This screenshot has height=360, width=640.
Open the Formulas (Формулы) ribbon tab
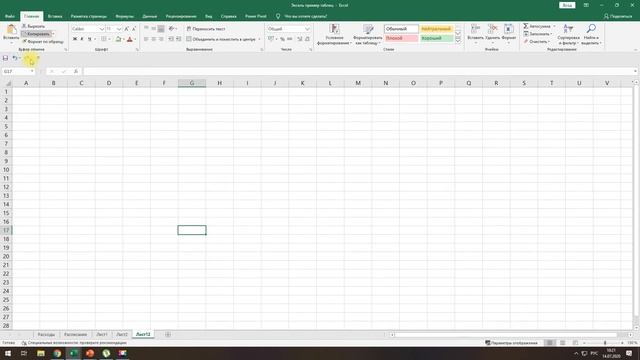pos(124,16)
